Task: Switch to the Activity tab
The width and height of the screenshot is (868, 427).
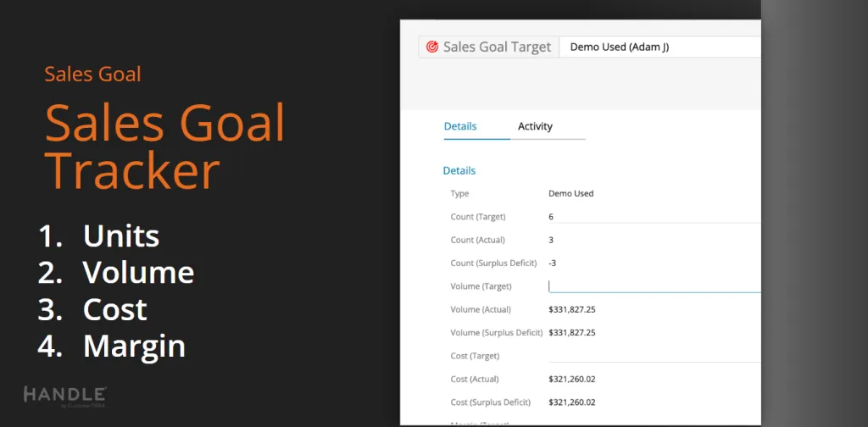Action: (x=535, y=126)
